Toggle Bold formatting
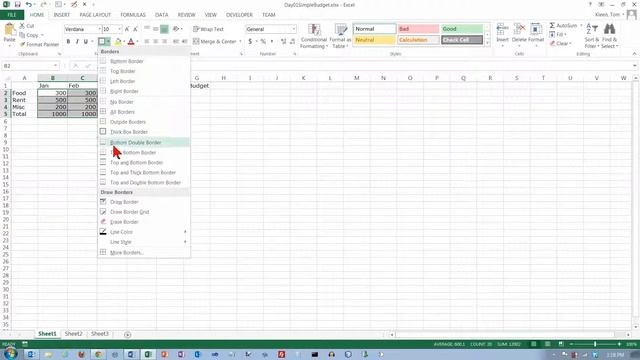640x360 pixels. coord(68,41)
